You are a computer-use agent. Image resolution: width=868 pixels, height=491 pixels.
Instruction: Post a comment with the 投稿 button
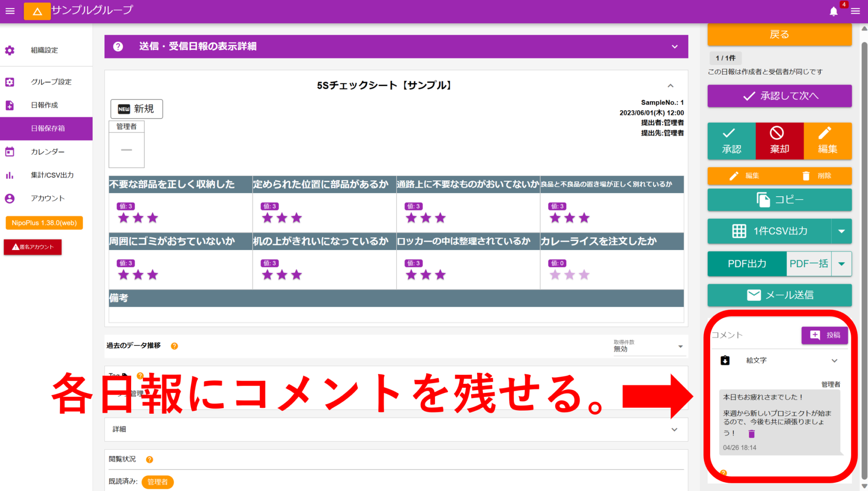coord(825,335)
